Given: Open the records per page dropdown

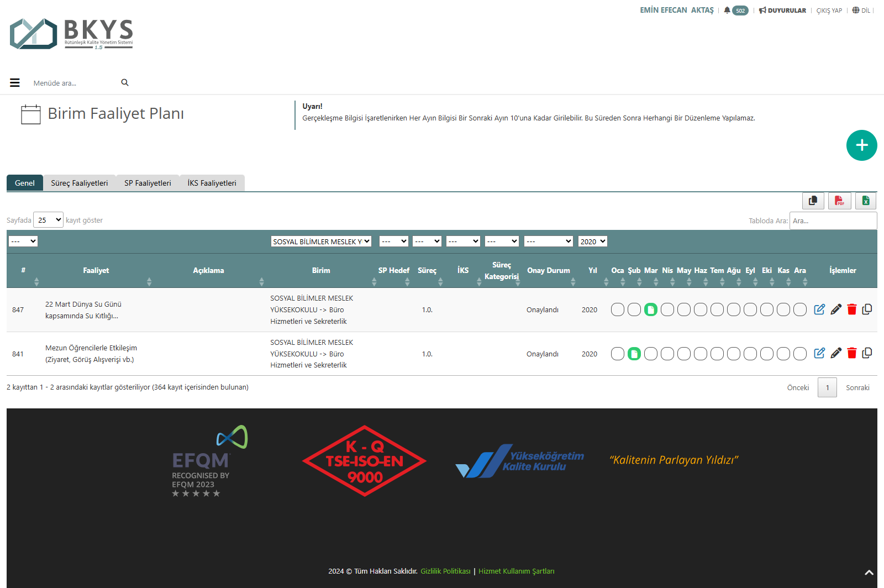Looking at the screenshot, I should pyautogui.click(x=49, y=220).
